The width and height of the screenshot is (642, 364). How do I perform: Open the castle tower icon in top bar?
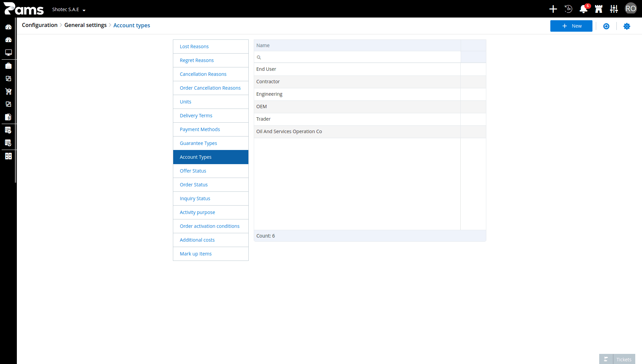click(599, 9)
